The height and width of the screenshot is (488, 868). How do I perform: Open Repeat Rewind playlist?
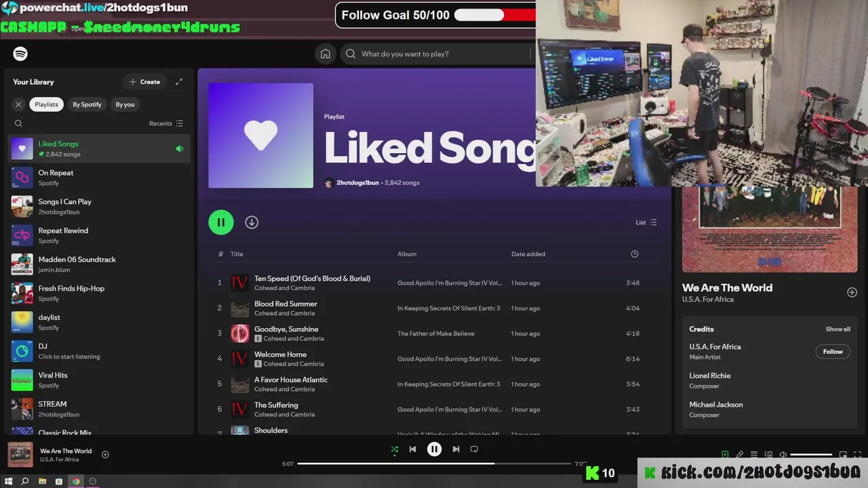coord(99,235)
